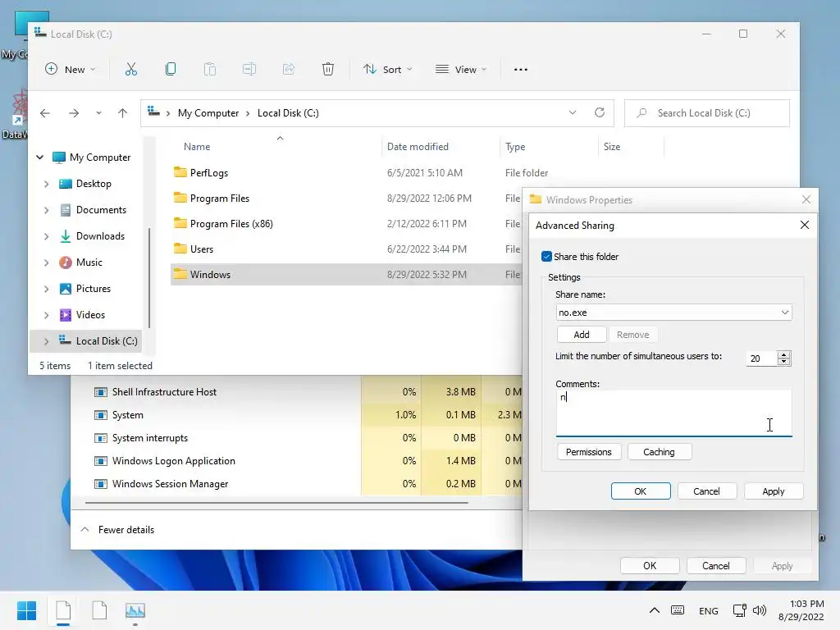Click the touch keyboard tray icon
Image resolution: width=840 pixels, height=630 pixels.
point(678,610)
